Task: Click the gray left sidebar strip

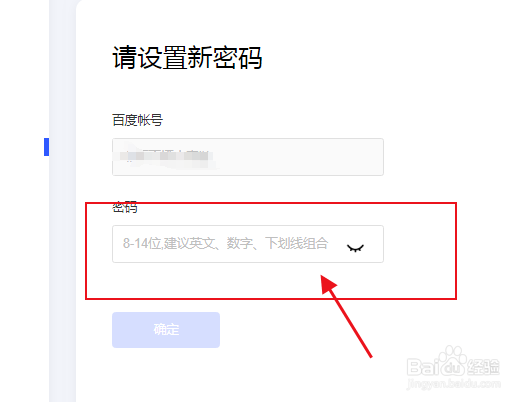Action: pos(63,201)
